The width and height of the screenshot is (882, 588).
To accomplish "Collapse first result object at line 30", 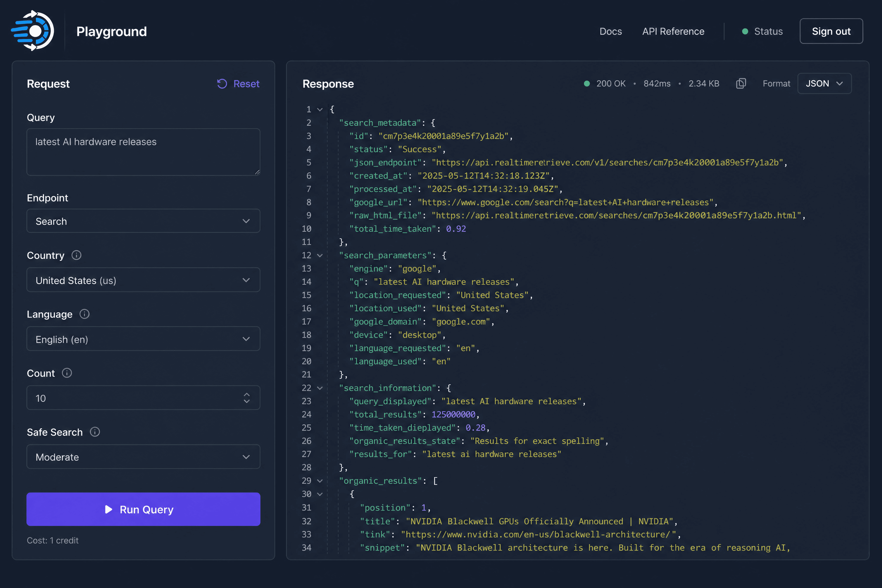I will [320, 494].
